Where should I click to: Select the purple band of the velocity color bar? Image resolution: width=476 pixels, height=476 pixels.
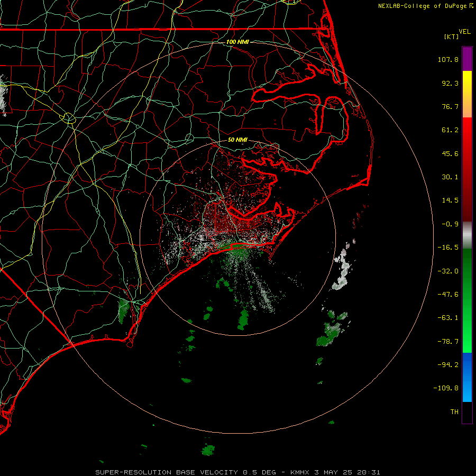467,59
